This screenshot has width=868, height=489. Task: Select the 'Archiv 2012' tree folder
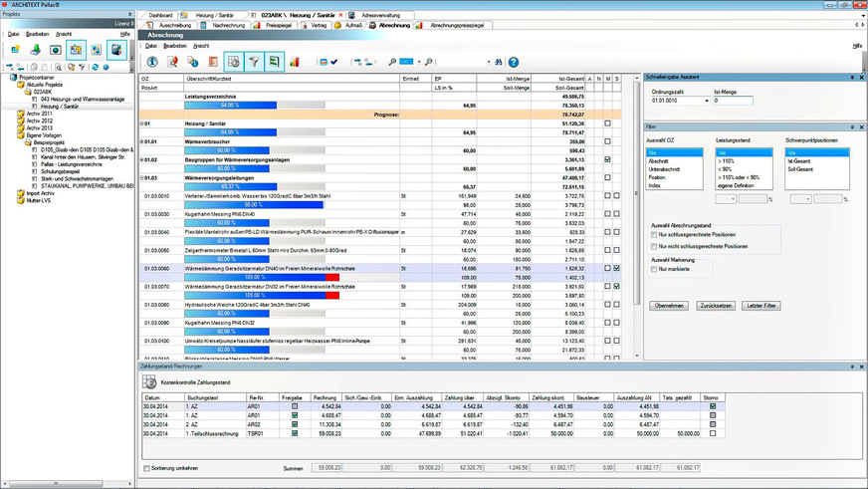40,122
